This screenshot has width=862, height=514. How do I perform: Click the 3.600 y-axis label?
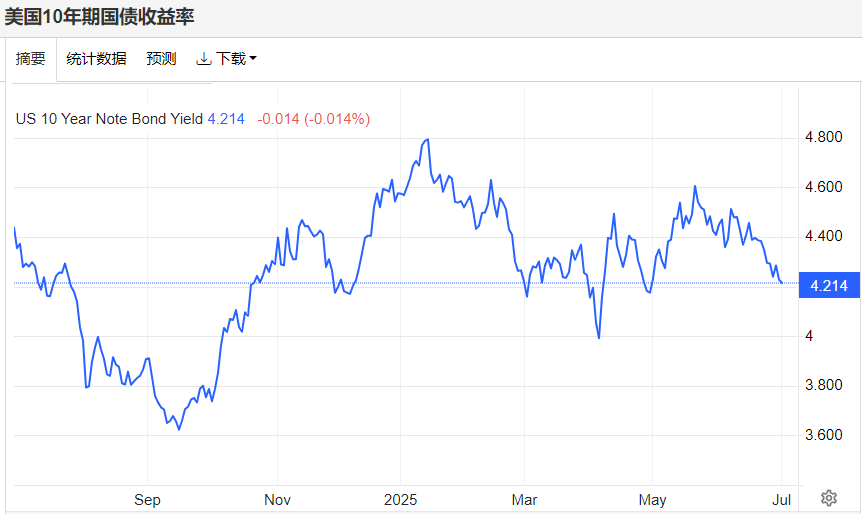[x=824, y=435]
